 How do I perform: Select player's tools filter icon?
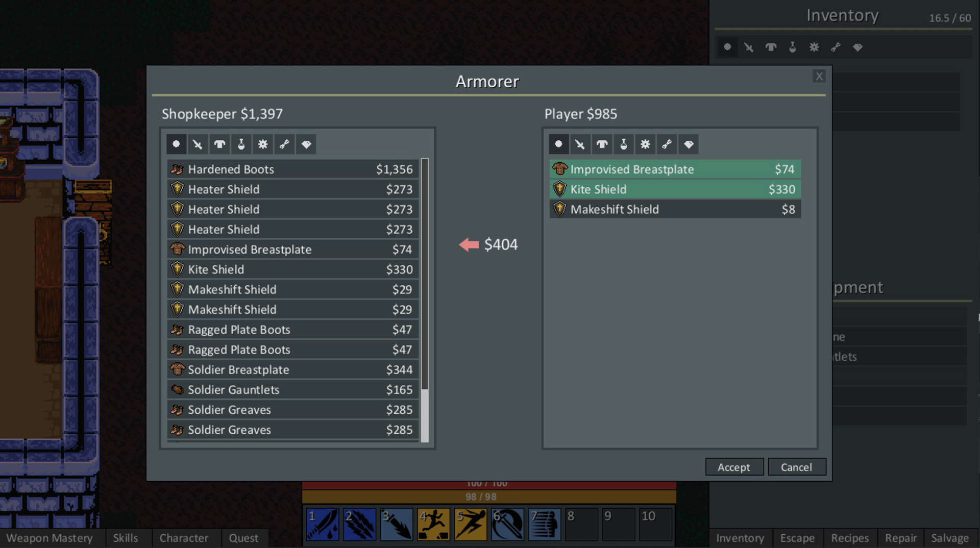tap(667, 144)
